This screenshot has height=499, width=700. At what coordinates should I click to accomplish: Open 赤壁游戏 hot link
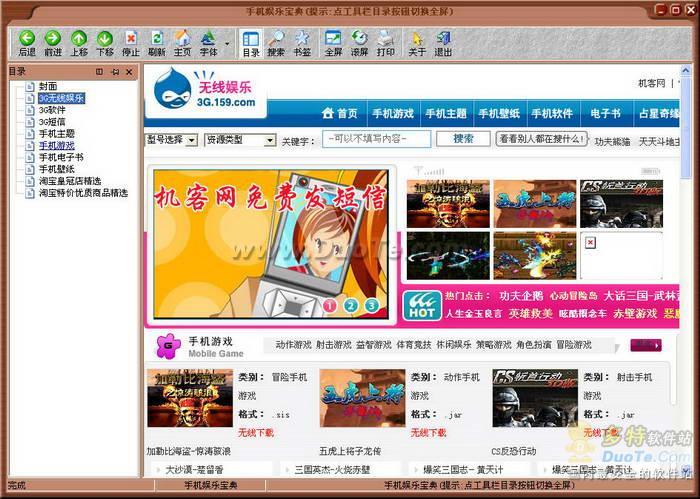point(635,314)
